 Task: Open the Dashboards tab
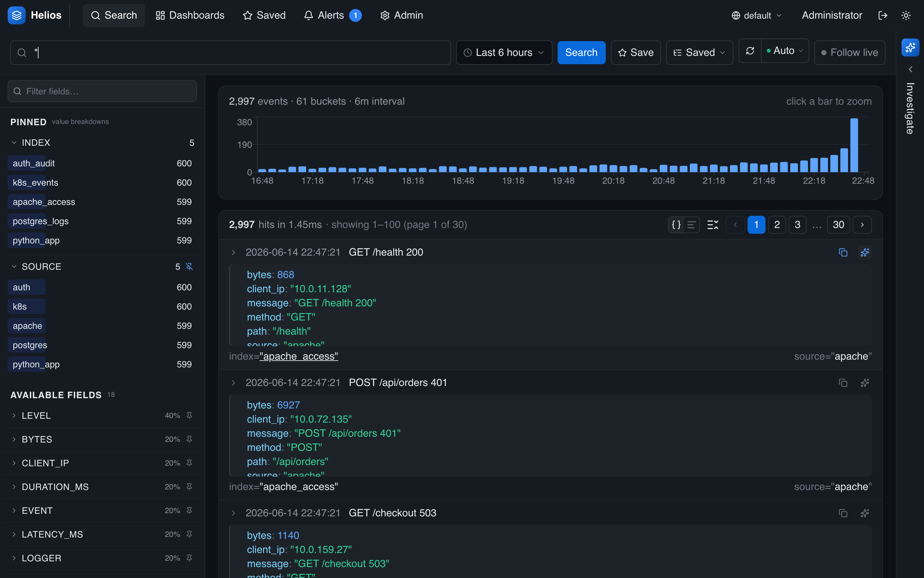pos(190,15)
